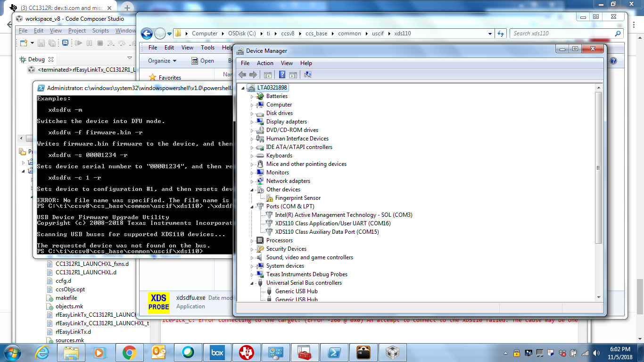644x362 pixels.
Task: Open the Project menu in Code Composer Studio
Action: pos(77,31)
